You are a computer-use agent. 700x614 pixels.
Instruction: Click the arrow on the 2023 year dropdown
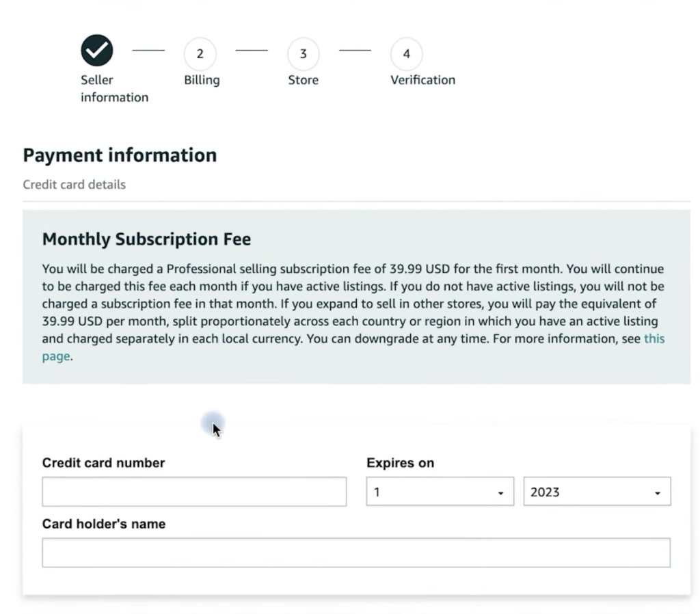coord(657,493)
